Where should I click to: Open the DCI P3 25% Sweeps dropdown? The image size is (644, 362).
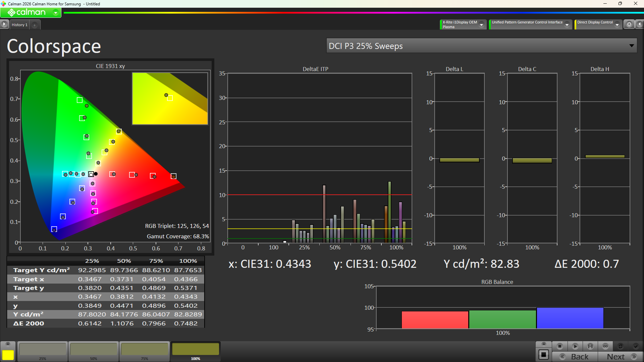[482, 46]
